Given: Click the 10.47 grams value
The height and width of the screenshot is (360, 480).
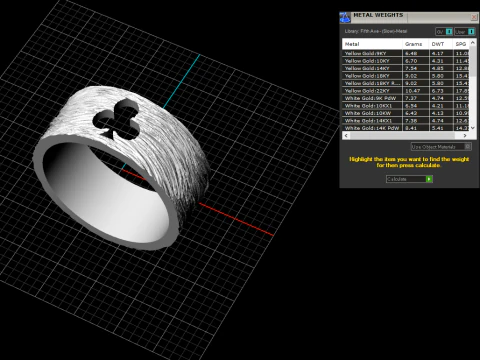Looking at the screenshot, I should (412, 91).
